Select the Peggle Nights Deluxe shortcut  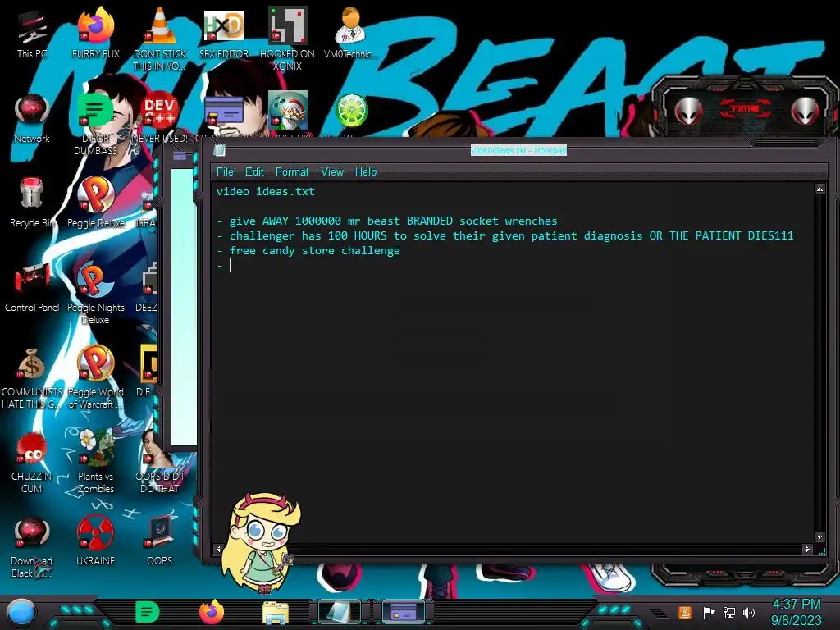[96, 293]
